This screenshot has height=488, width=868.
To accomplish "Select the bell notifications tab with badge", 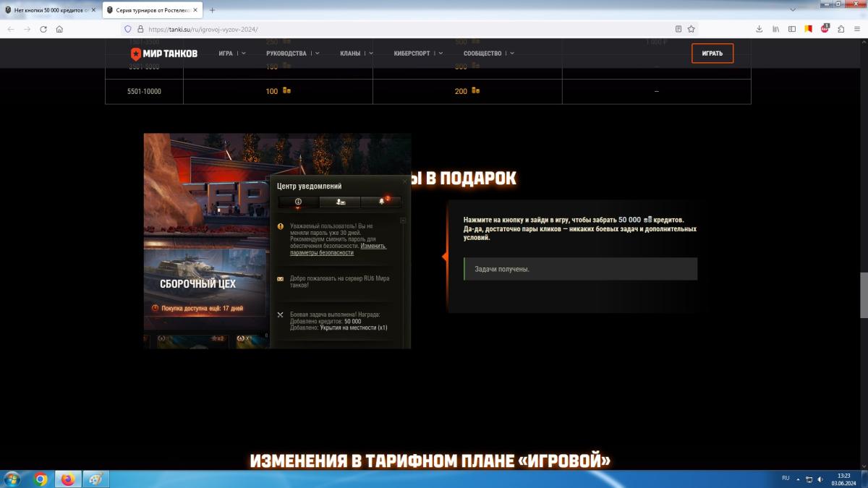I will (381, 202).
